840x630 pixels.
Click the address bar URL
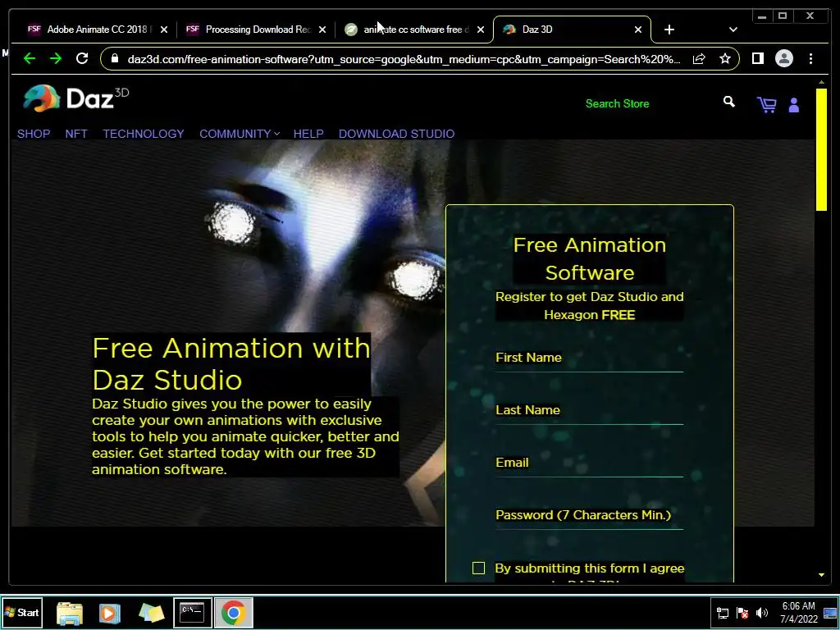404,59
